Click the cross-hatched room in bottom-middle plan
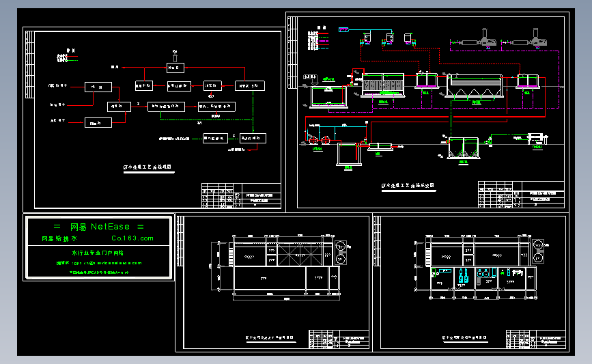 tap(300, 255)
